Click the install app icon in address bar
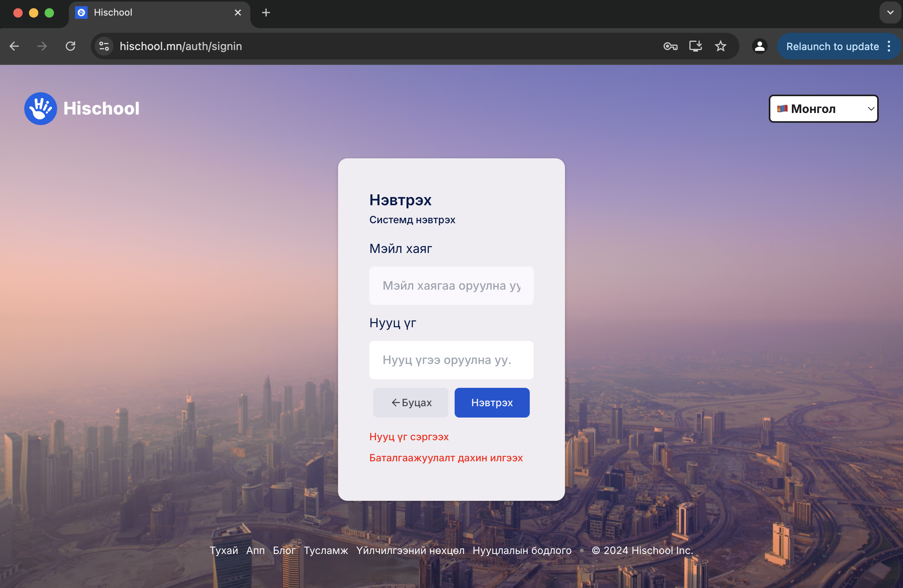The image size is (903, 588). click(x=695, y=46)
